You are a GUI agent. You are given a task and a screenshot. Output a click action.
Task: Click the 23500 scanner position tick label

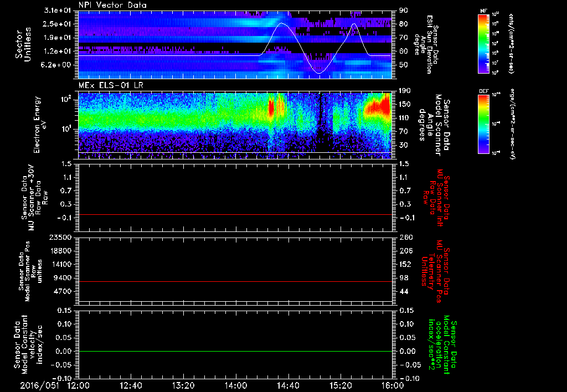click(x=60, y=238)
